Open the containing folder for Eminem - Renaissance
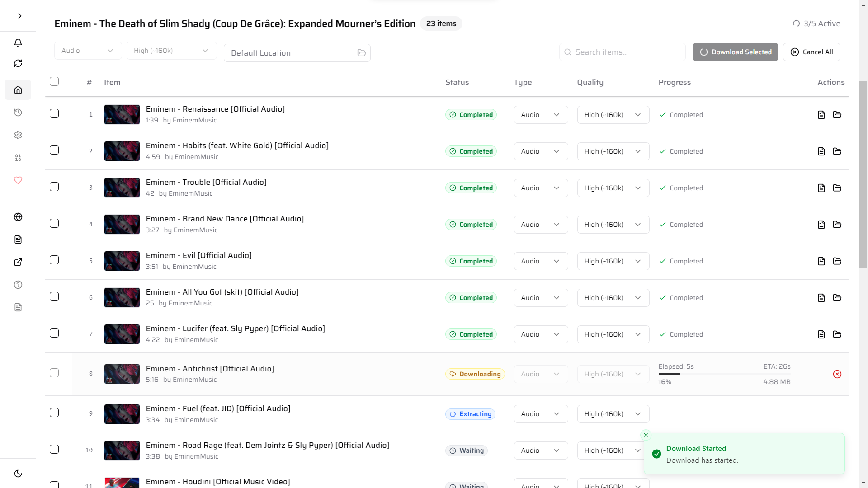This screenshot has height=488, width=868. click(837, 115)
